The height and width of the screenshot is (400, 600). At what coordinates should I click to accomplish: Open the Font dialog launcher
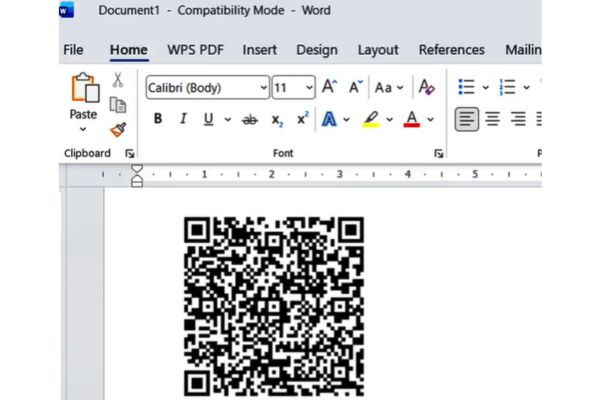(439, 153)
